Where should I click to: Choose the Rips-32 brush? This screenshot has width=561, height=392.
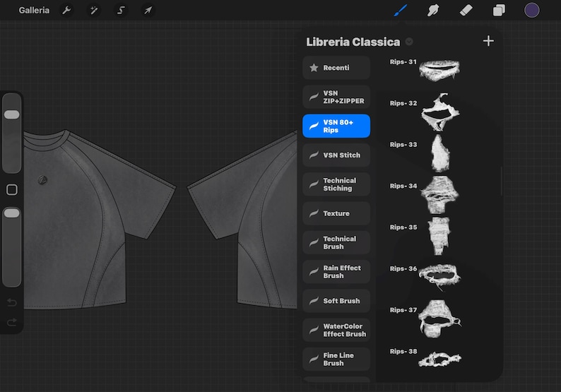pyautogui.click(x=438, y=111)
